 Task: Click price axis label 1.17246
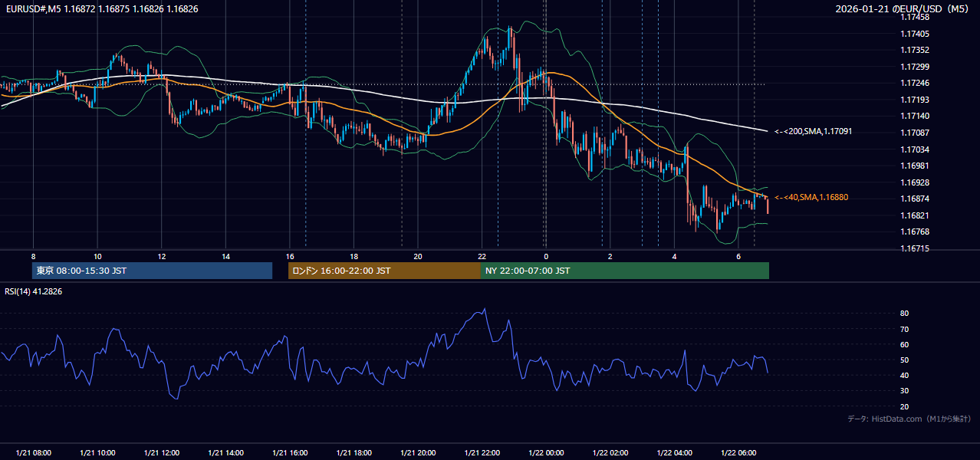pos(915,83)
